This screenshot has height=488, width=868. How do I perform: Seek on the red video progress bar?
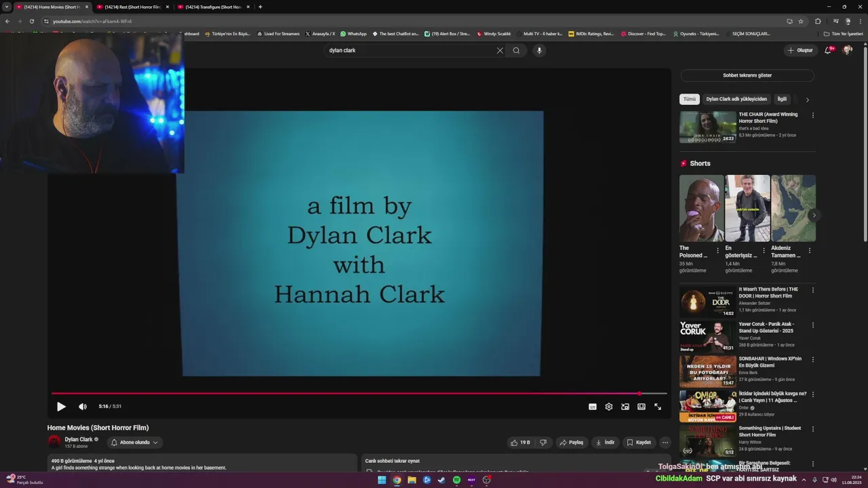pyautogui.click(x=359, y=393)
